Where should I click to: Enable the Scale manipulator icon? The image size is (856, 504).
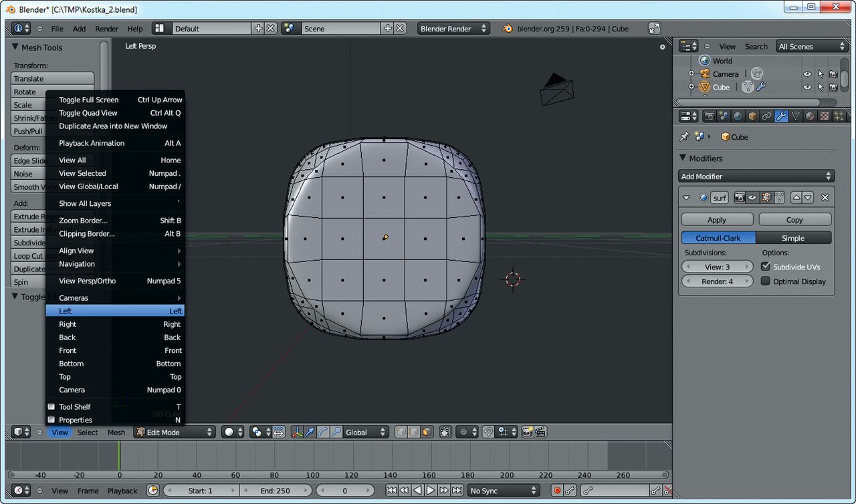point(336,432)
